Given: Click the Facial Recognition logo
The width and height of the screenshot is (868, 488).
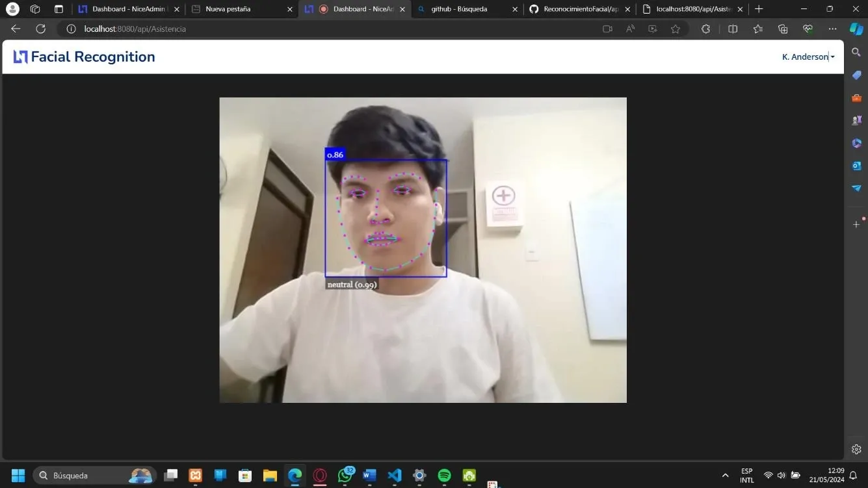Looking at the screenshot, I should (x=83, y=57).
